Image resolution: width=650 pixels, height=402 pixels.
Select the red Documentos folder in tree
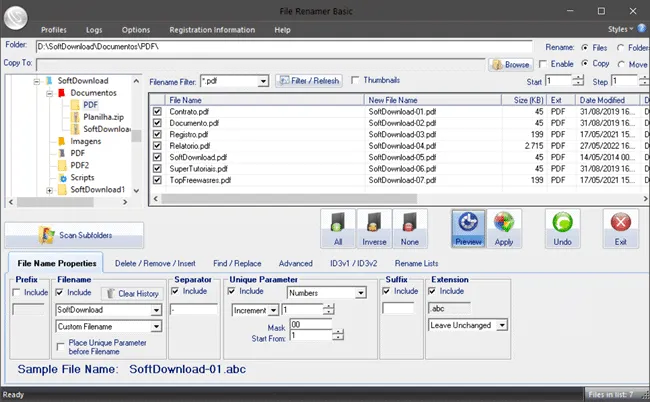click(62, 92)
